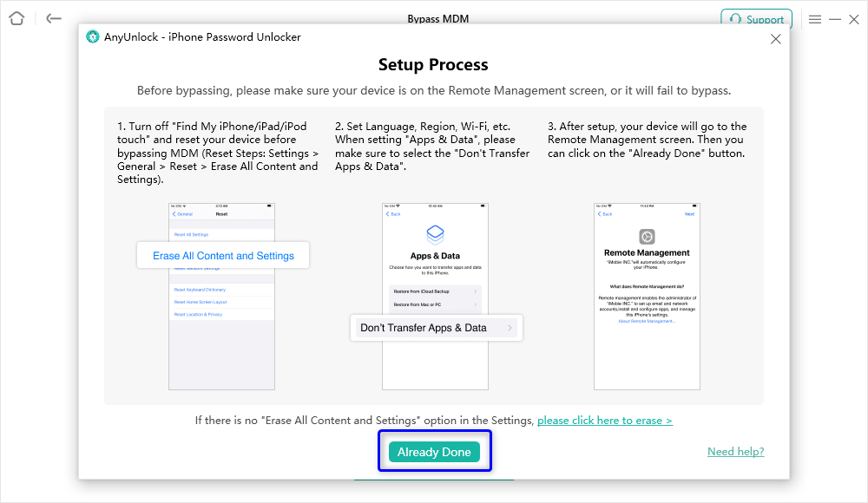Screen dimensions: 868x503
Task: Select the Erase All Content and Settings callout
Action: [223, 256]
